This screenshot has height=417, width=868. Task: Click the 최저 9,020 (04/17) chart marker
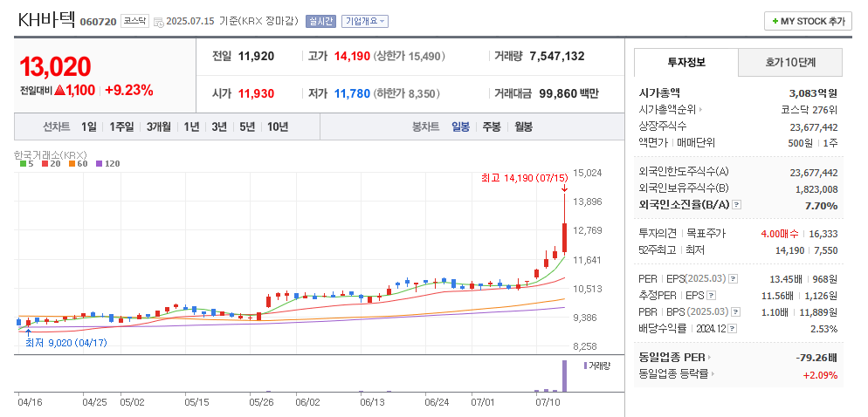[65, 343]
